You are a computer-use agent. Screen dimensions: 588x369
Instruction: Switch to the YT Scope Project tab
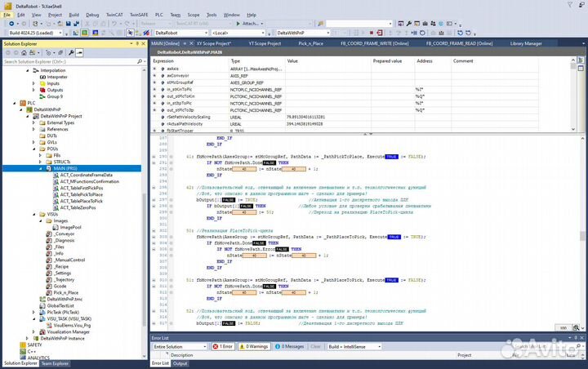tap(264, 42)
